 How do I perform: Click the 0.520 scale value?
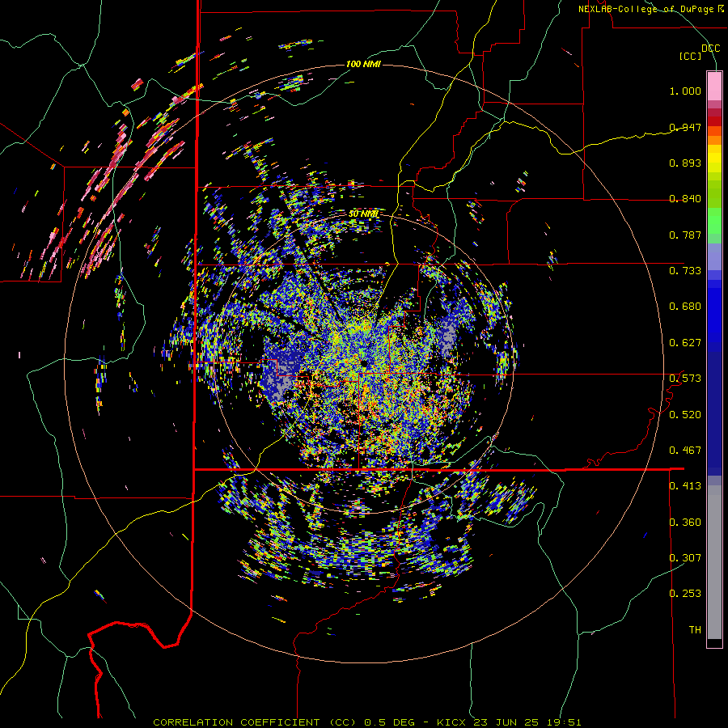[685, 415]
